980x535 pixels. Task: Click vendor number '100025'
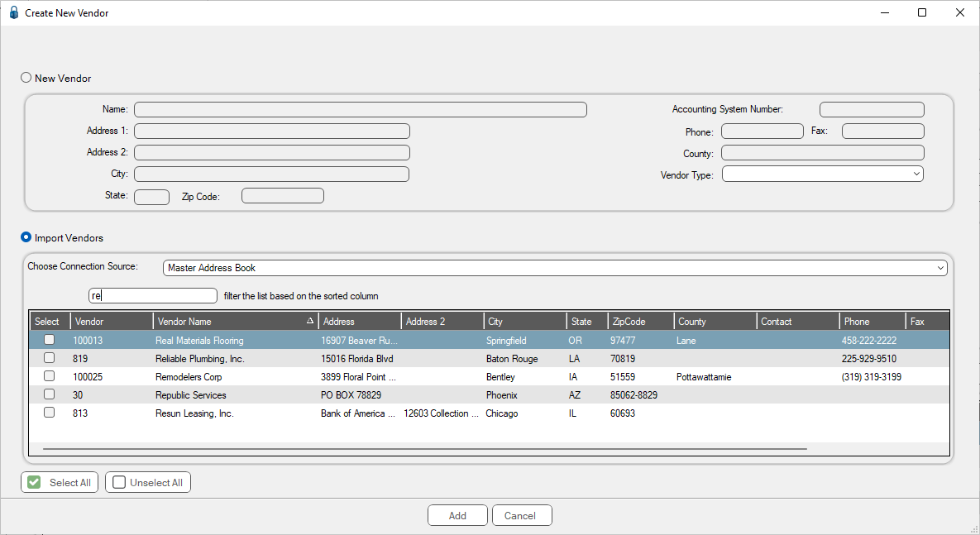(88, 377)
